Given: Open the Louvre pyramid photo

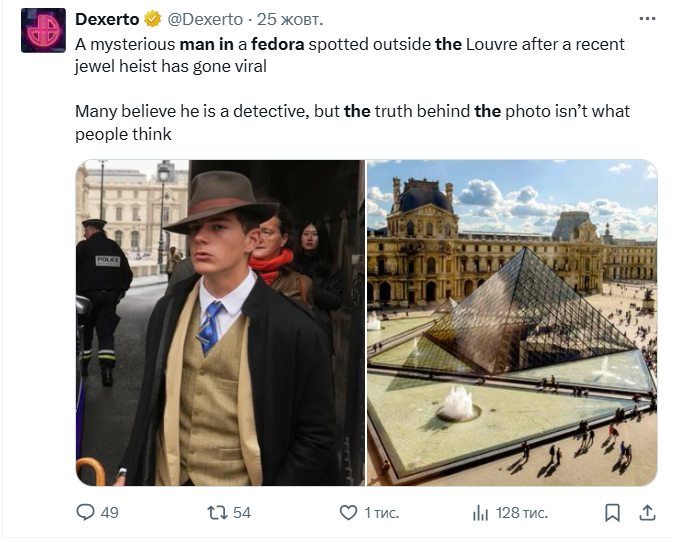Looking at the screenshot, I should [512, 322].
